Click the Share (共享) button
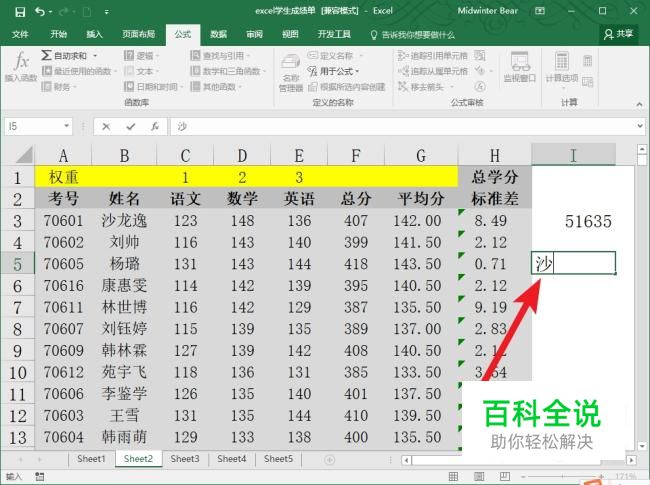 coord(618,34)
